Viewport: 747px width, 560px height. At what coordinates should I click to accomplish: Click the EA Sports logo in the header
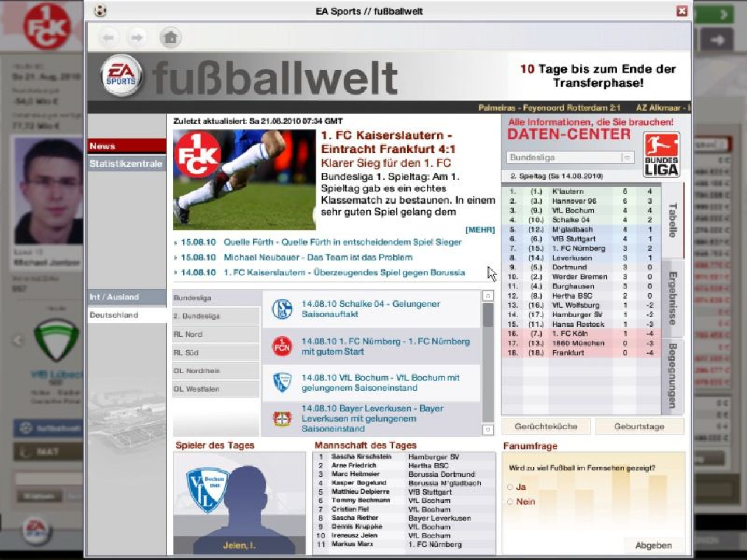(x=121, y=76)
